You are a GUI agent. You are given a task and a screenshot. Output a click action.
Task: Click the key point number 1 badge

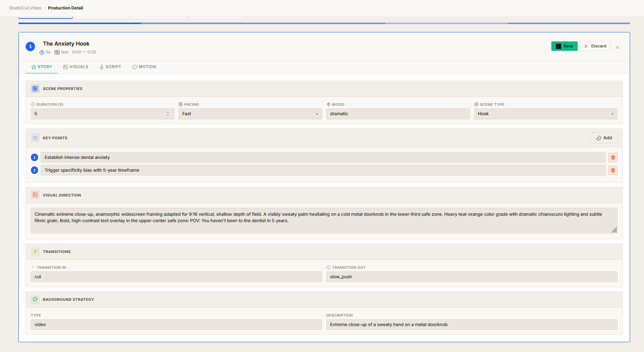point(34,157)
